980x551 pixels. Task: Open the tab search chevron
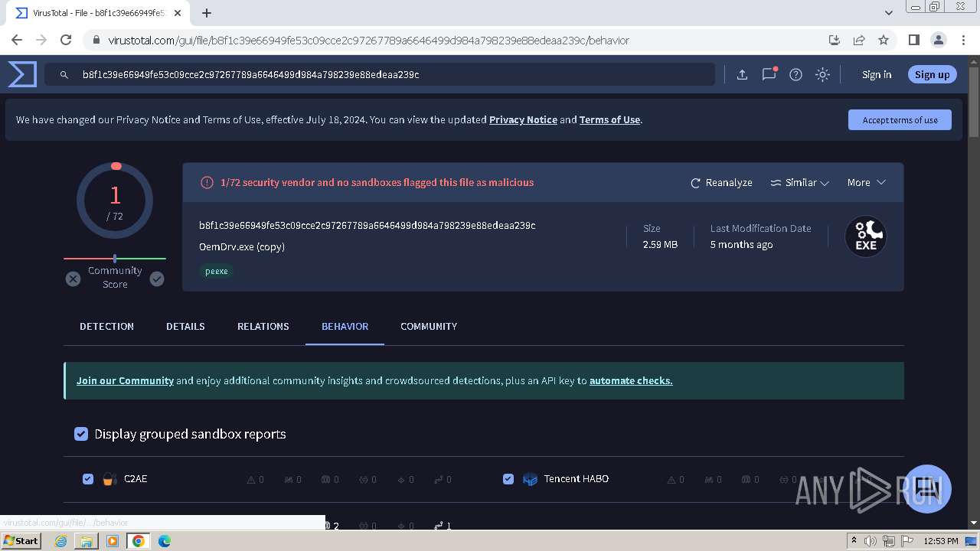point(889,13)
